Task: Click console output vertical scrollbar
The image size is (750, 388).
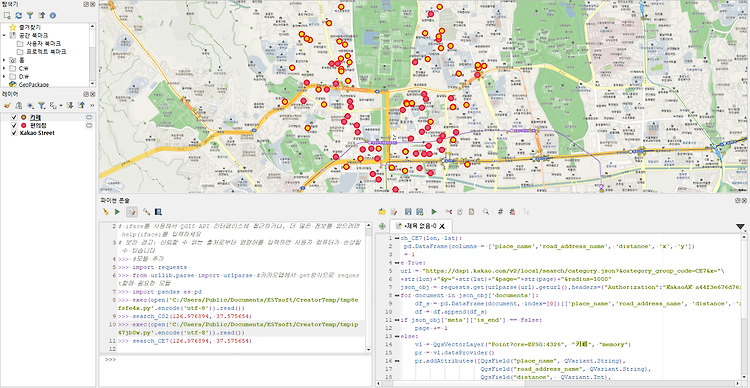Action: click(x=369, y=288)
